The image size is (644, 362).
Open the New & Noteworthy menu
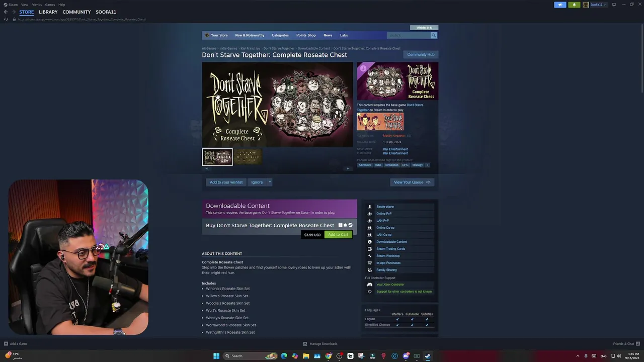click(250, 35)
